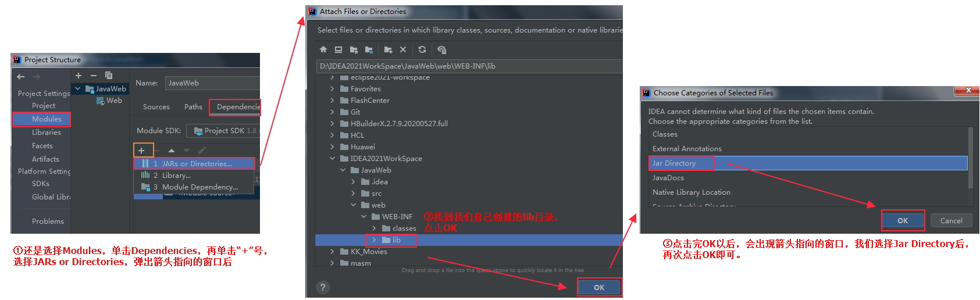Click OK in Choose Categories dialog
980x300 pixels.
903,221
